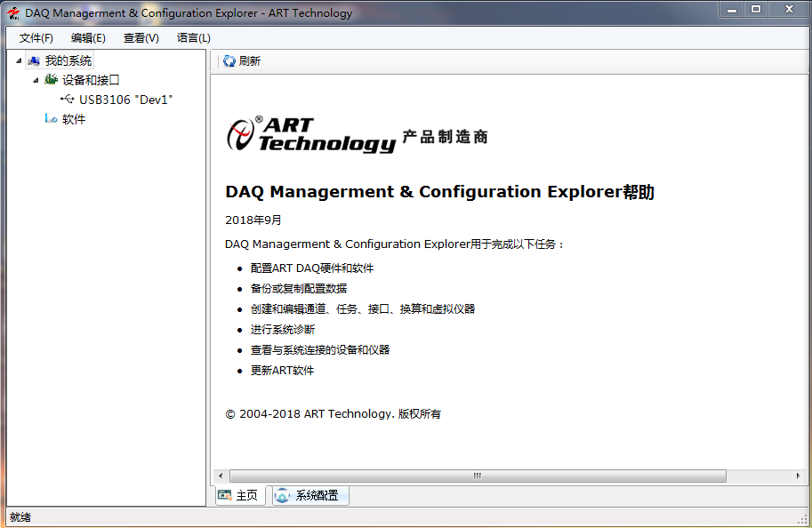Click the 软件 software icon
This screenshot has width=812, height=528.
tap(51, 119)
